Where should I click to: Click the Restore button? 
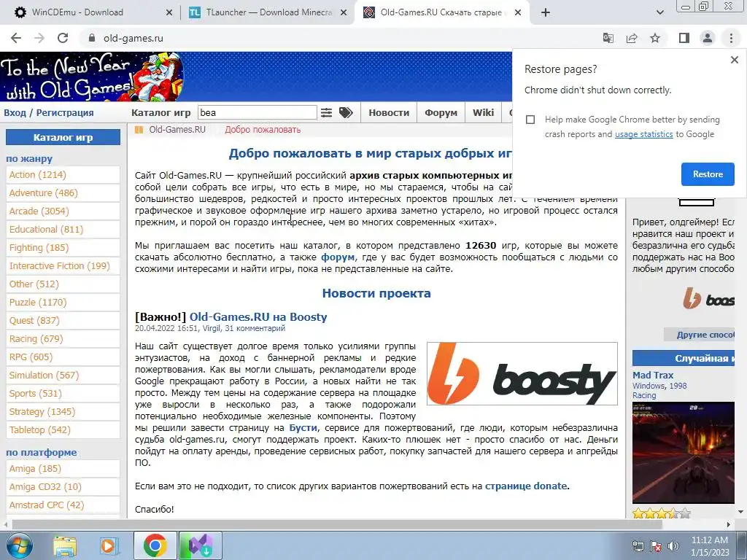(x=708, y=174)
